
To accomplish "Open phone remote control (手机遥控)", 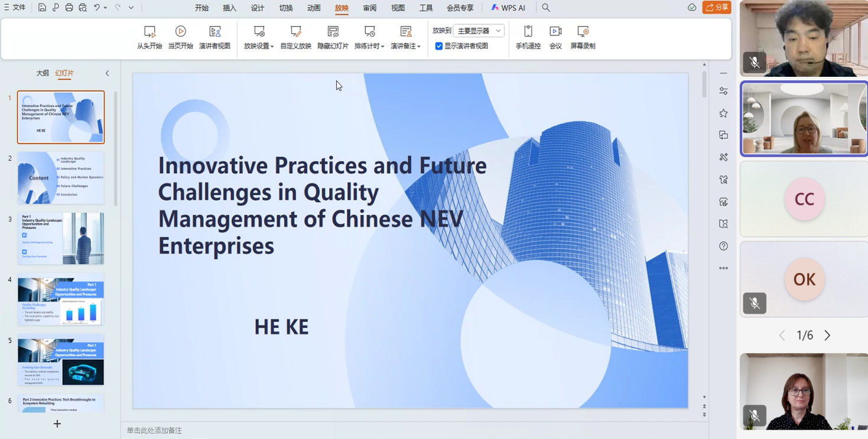I will (x=528, y=37).
